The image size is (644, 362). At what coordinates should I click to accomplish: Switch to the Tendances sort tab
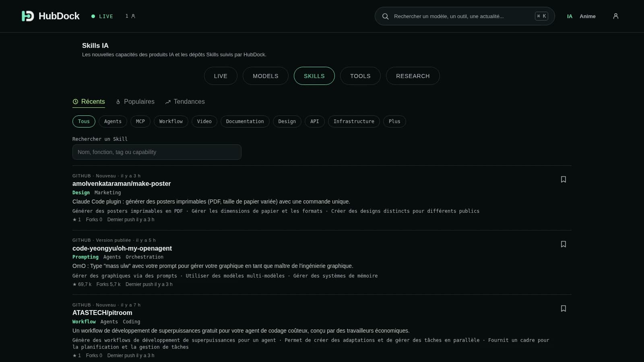(x=185, y=102)
